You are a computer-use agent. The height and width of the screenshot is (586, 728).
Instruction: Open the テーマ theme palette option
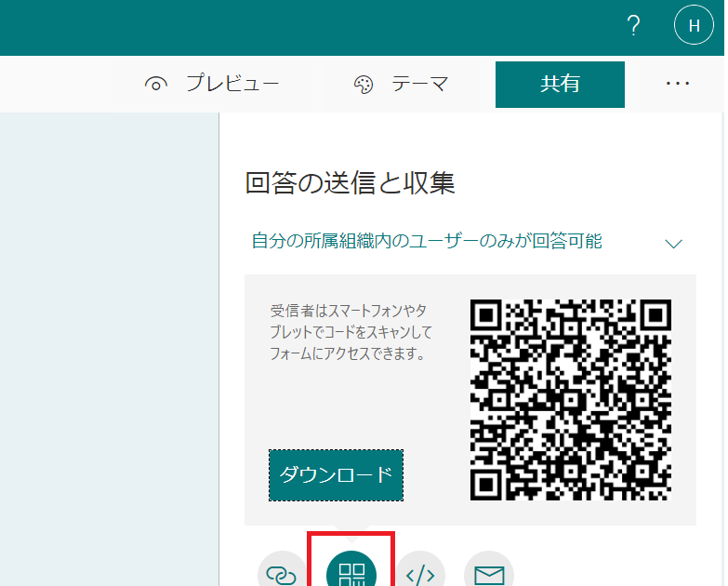401,84
